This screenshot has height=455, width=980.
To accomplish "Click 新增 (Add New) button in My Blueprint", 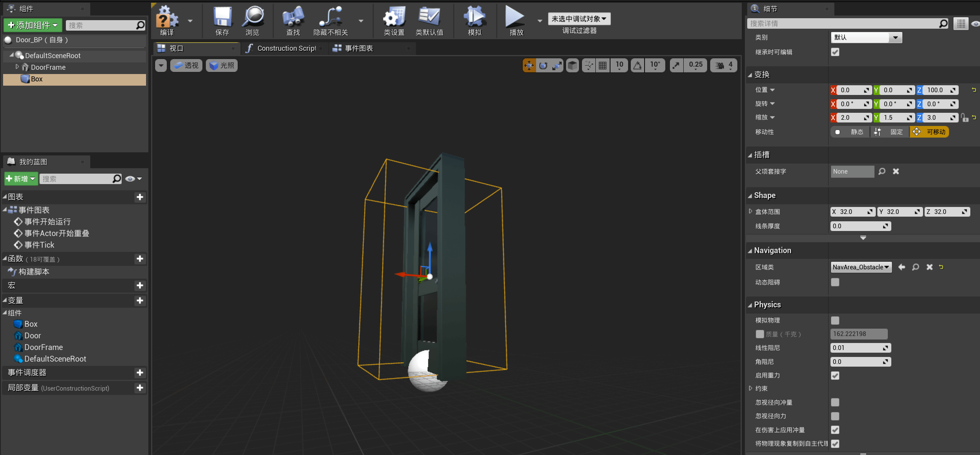I will pos(21,179).
